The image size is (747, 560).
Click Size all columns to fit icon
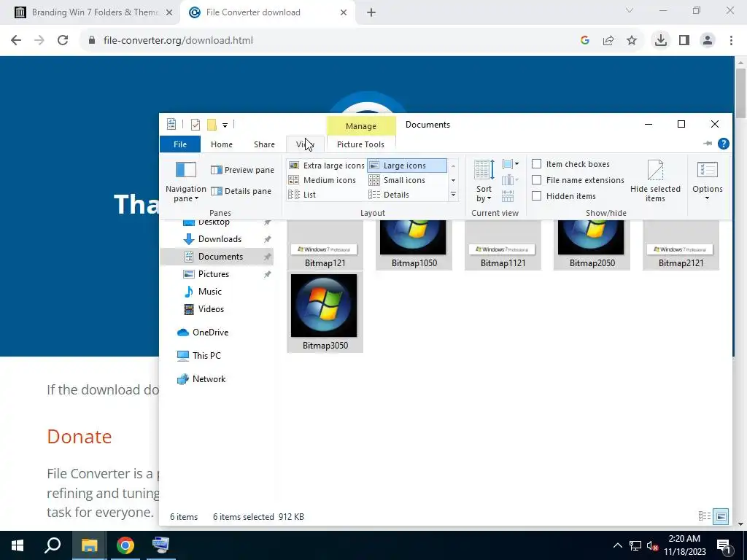(508, 195)
